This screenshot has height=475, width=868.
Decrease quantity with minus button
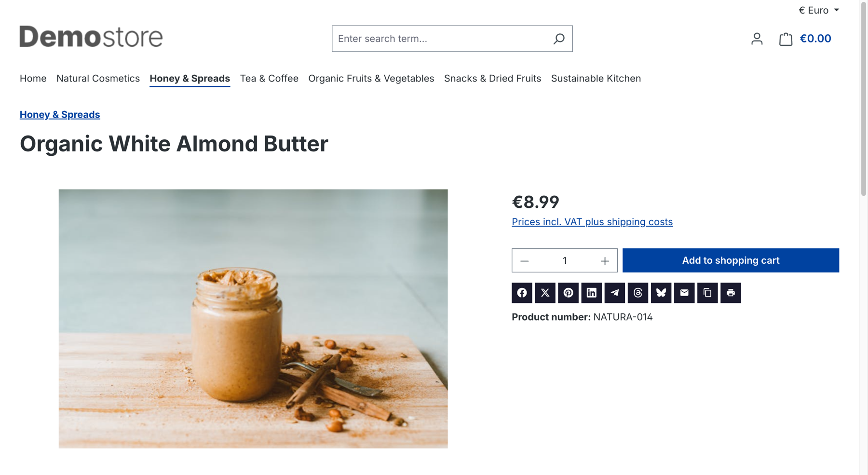pyautogui.click(x=525, y=261)
